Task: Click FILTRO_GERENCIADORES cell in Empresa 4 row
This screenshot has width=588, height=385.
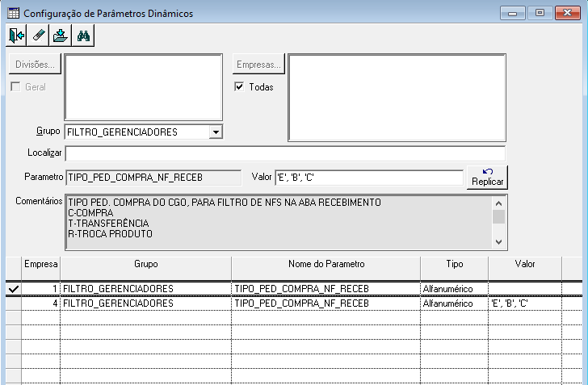Action: [x=146, y=303]
